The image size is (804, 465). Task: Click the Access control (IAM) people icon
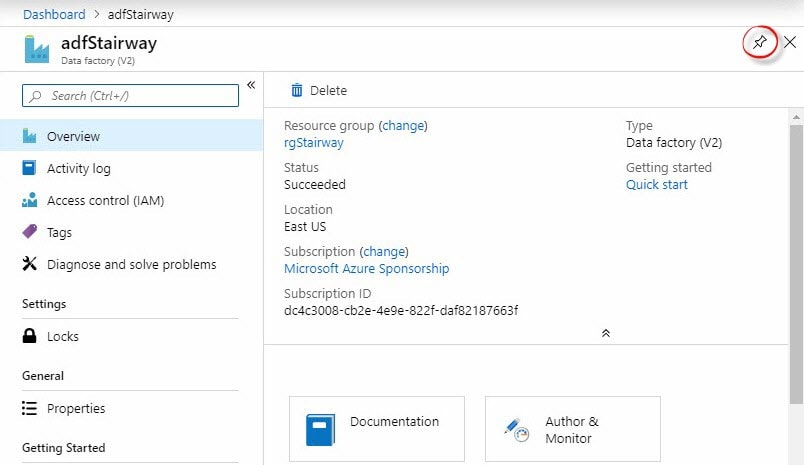pyautogui.click(x=29, y=201)
